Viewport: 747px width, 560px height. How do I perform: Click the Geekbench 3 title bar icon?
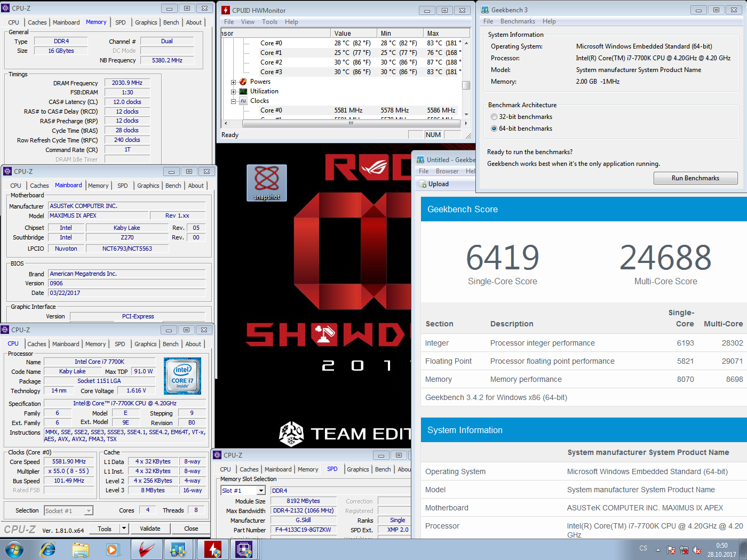485,10
